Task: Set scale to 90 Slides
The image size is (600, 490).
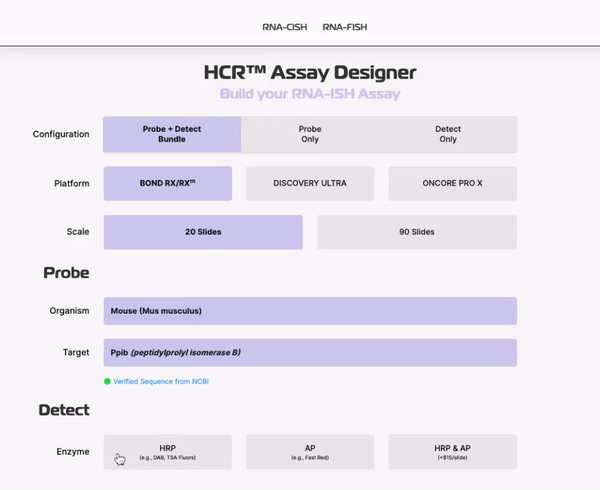Action: click(417, 232)
